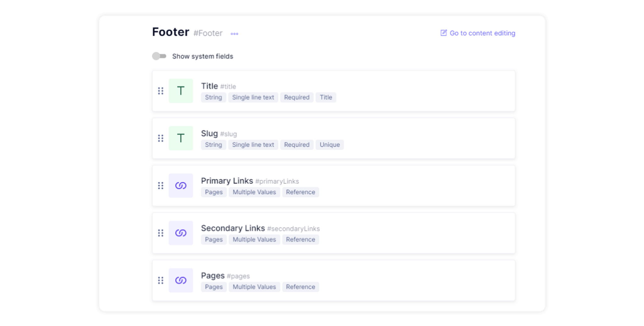Click the reference link icon for Pages

coord(181,280)
